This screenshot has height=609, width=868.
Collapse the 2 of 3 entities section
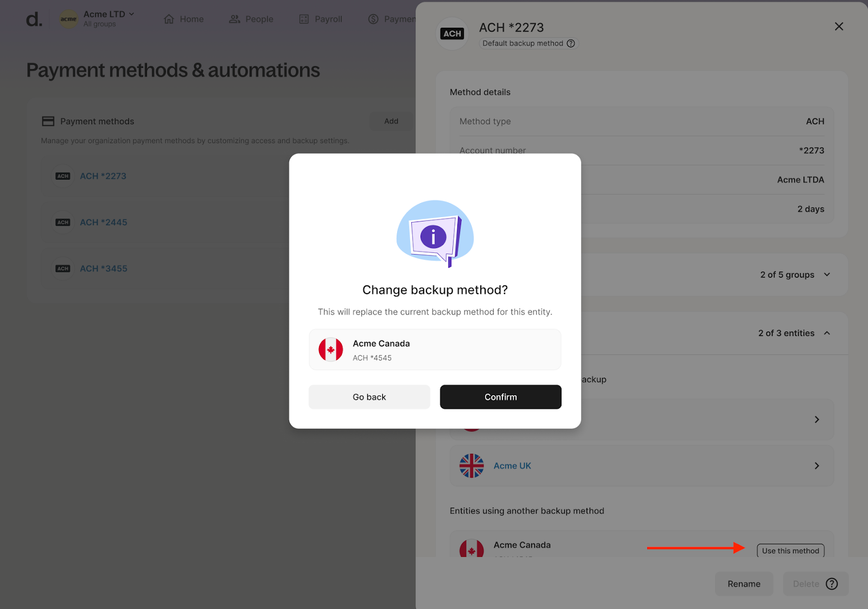click(827, 333)
